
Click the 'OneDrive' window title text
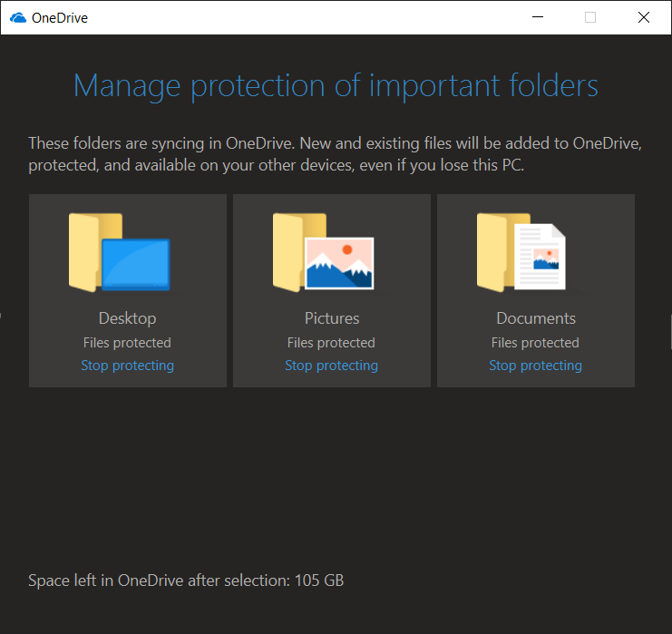click(60, 18)
